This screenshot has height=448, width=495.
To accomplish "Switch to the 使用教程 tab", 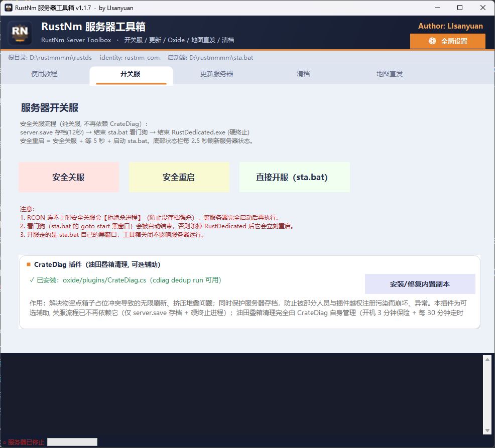I will [44, 74].
